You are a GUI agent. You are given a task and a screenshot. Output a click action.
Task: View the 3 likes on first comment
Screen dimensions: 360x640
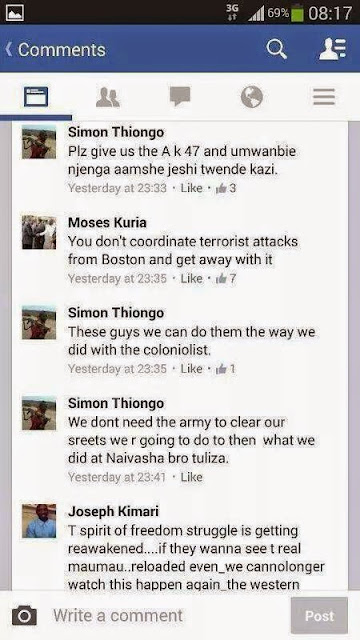pos(226,188)
